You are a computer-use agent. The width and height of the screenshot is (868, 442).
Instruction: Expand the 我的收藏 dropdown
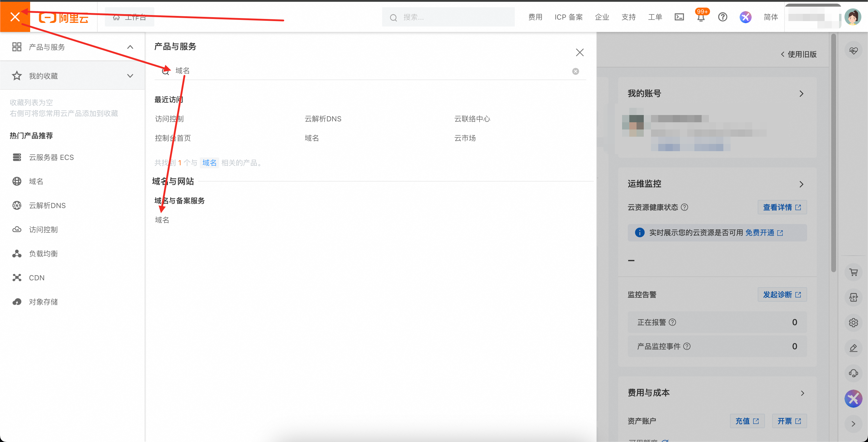click(130, 76)
